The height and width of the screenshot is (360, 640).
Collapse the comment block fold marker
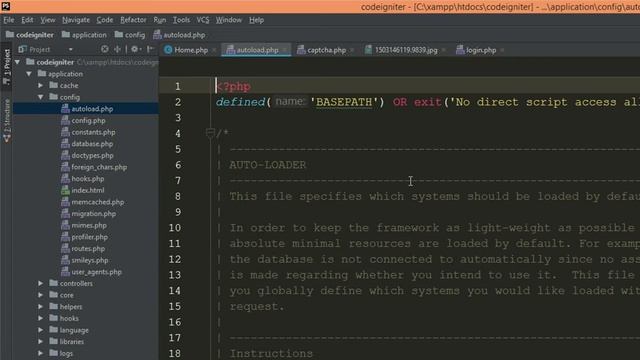[210, 133]
